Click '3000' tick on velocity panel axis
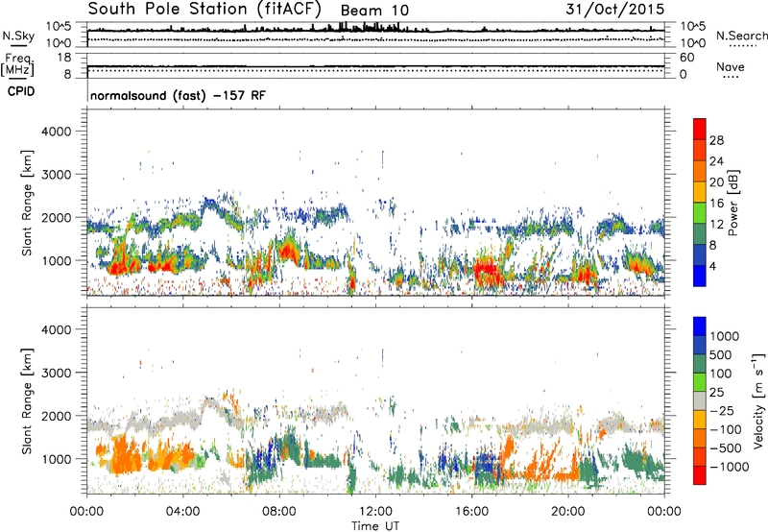Screen dimensions: 768x532 click(x=56, y=373)
